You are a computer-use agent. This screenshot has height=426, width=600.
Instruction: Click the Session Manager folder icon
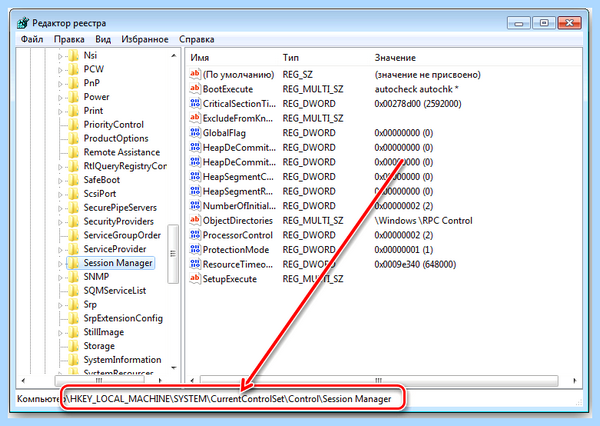(73, 263)
